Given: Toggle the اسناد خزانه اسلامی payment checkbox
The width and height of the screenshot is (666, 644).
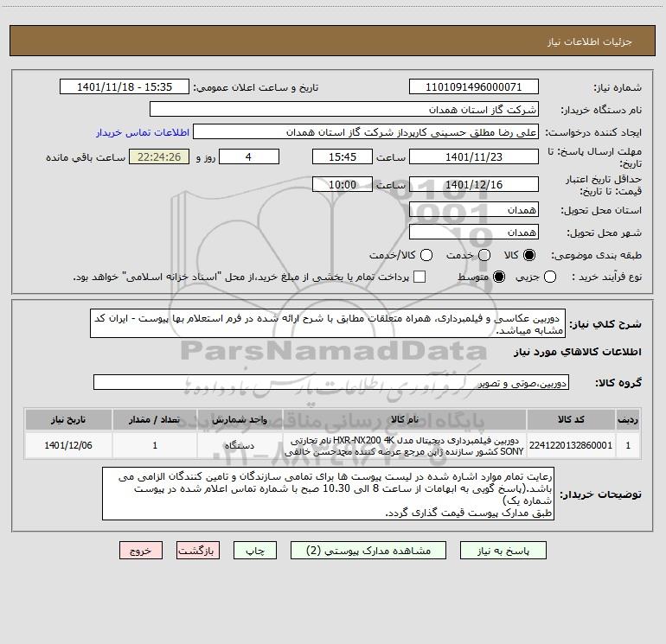Looking at the screenshot, I should tap(419, 277).
